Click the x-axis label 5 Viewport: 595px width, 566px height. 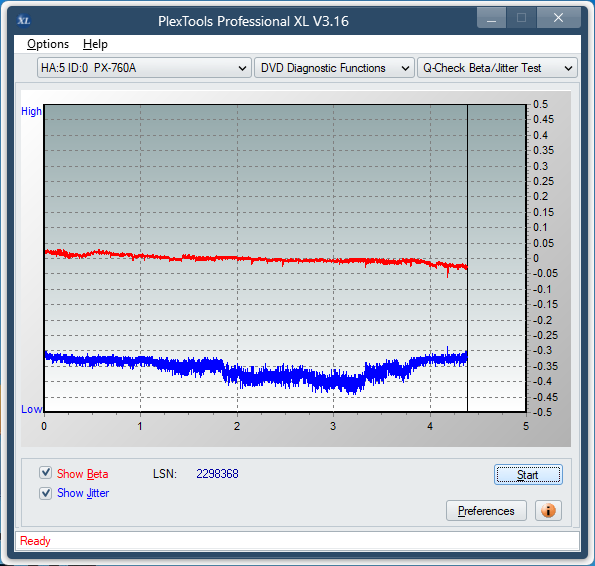(x=526, y=426)
